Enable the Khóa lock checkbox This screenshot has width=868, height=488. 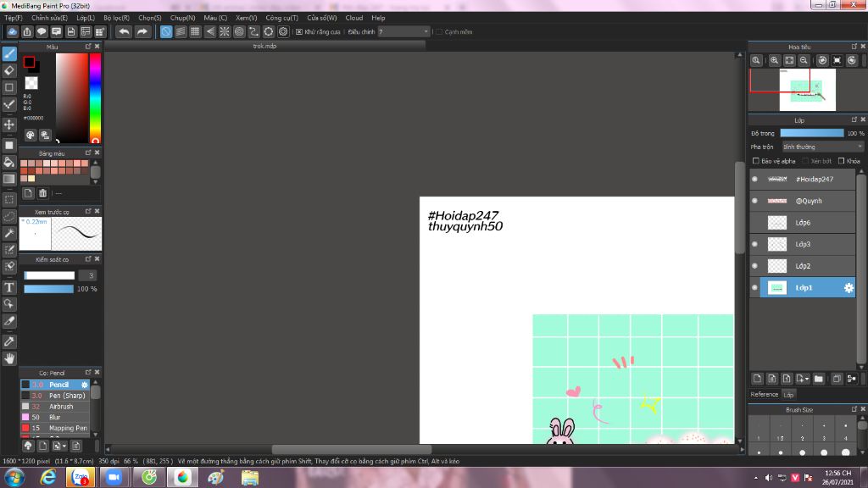pyautogui.click(x=842, y=161)
